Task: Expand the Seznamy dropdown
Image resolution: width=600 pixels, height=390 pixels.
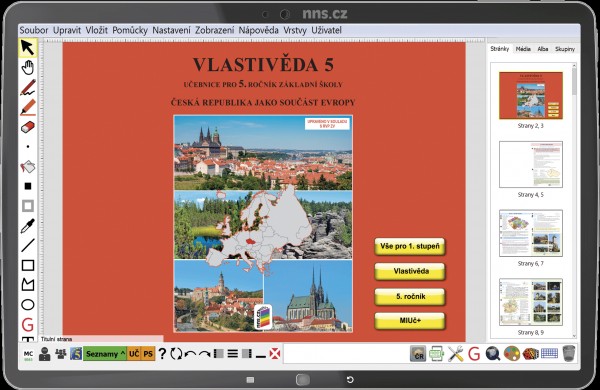Action: click(x=105, y=354)
